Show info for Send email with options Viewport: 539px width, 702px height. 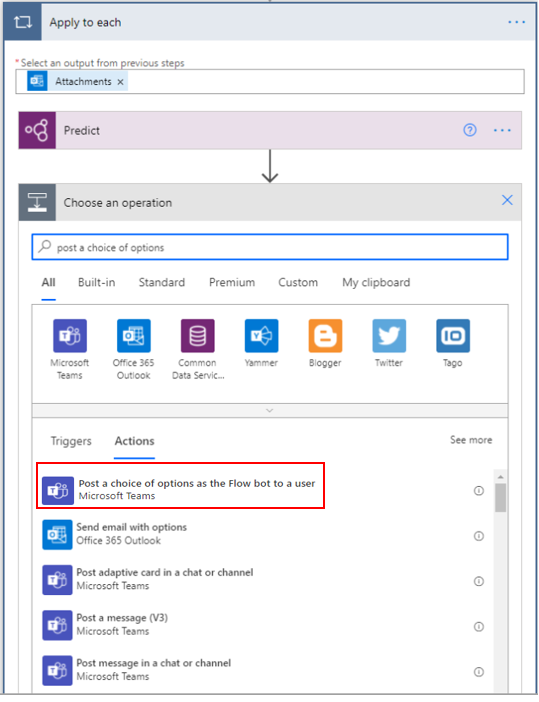click(x=479, y=536)
